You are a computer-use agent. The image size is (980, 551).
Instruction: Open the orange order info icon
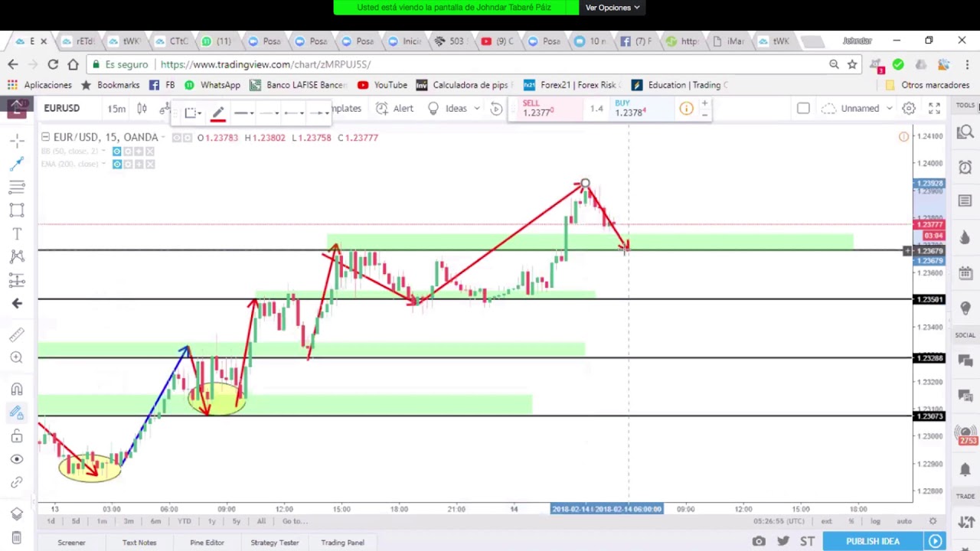(686, 109)
